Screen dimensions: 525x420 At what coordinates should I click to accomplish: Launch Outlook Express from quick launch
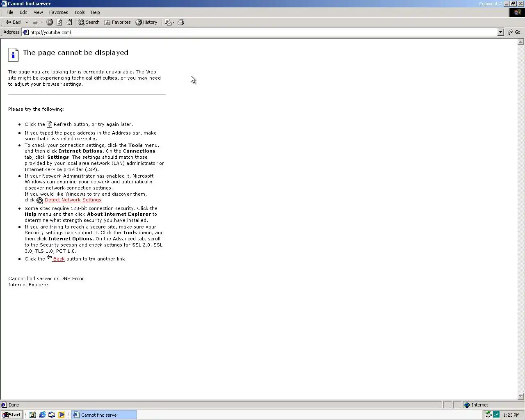coord(52,415)
